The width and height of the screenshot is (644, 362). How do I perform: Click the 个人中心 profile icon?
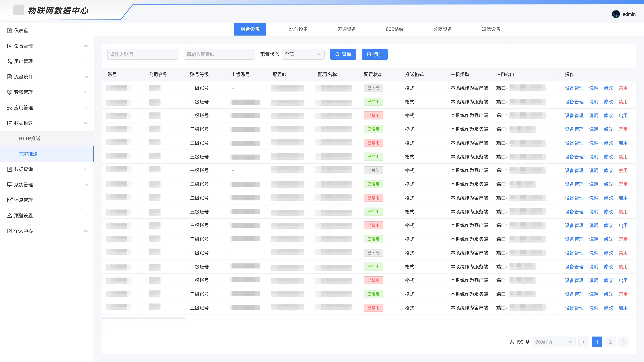click(x=10, y=231)
